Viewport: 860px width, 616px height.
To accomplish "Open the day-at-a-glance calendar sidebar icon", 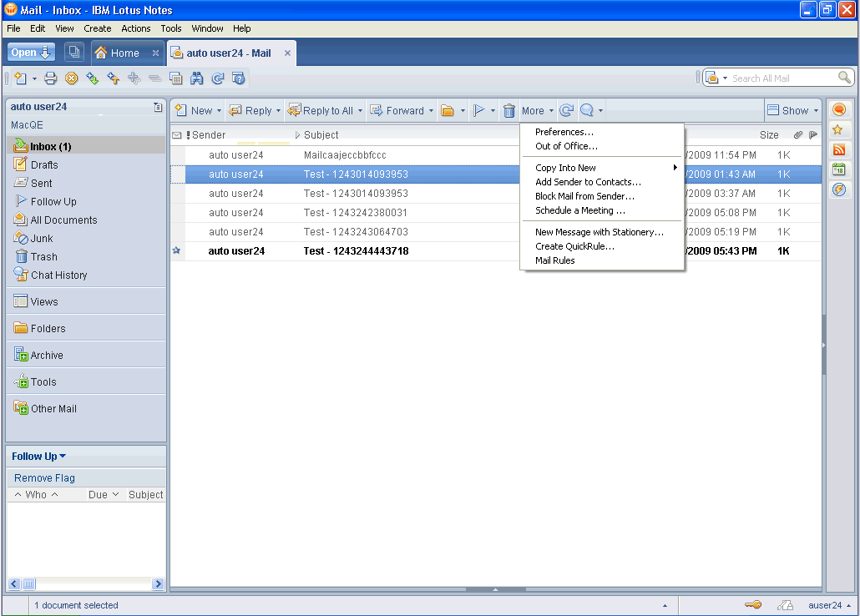I will point(839,170).
